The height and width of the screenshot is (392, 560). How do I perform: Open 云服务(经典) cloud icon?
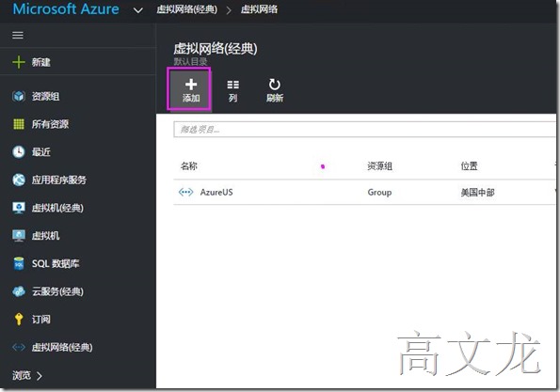[19, 291]
